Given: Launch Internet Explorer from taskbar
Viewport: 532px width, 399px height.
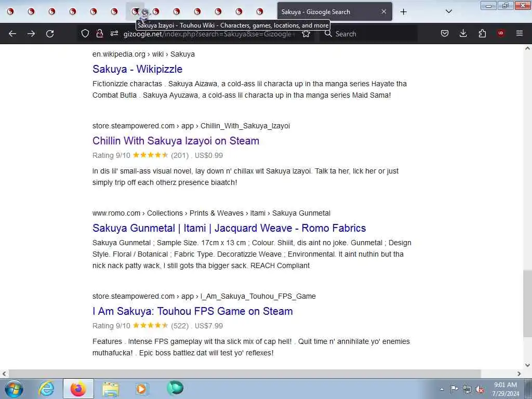Looking at the screenshot, I should coord(46,389).
